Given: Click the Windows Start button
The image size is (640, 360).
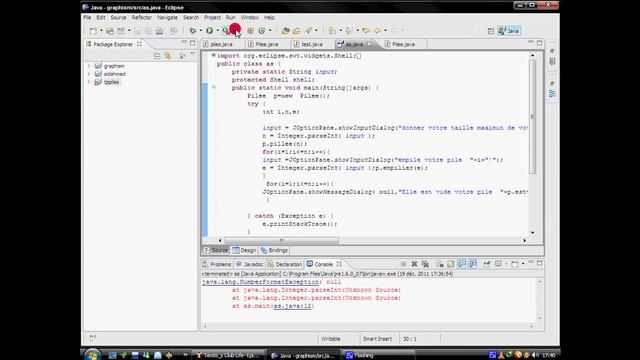Looking at the screenshot, I should click(93, 355).
